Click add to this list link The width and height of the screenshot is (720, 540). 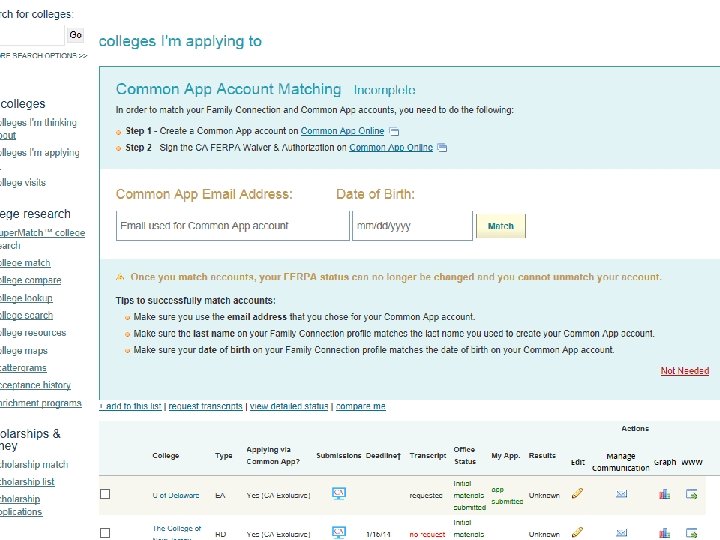130,406
